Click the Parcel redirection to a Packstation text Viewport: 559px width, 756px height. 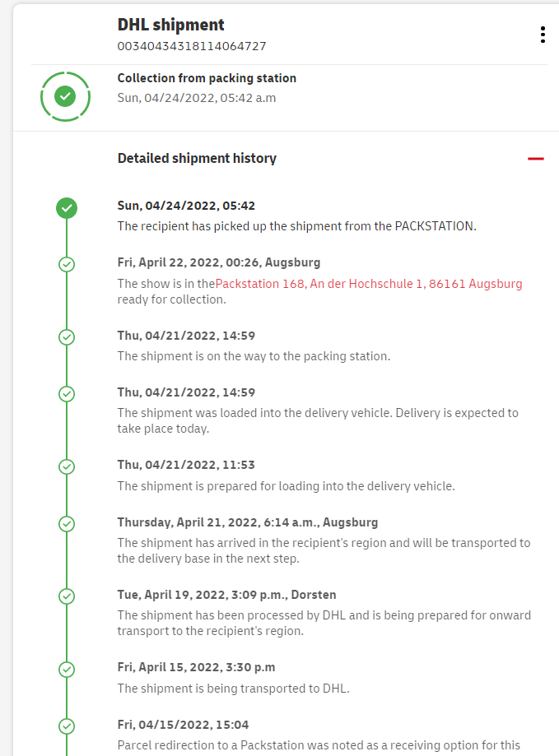tap(318, 745)
